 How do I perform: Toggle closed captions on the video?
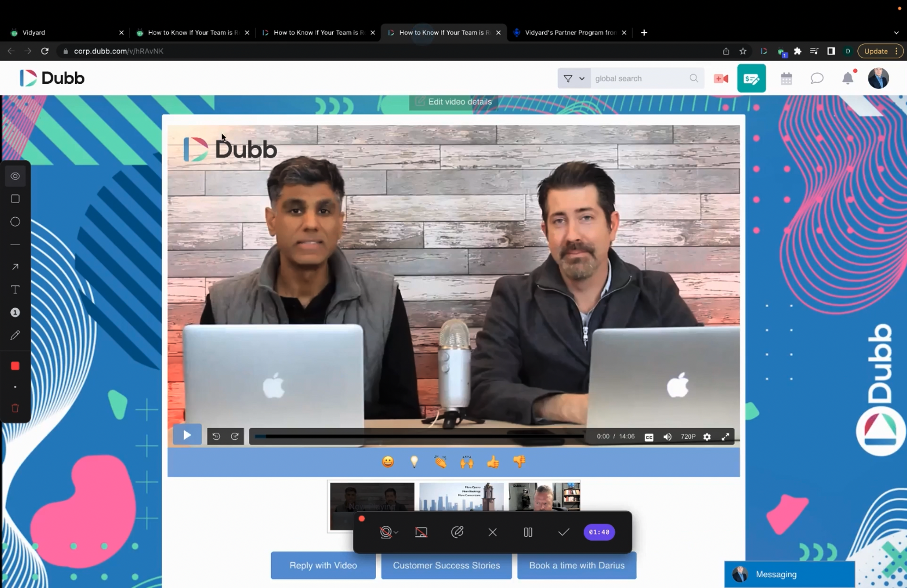[x=649, y=437]
